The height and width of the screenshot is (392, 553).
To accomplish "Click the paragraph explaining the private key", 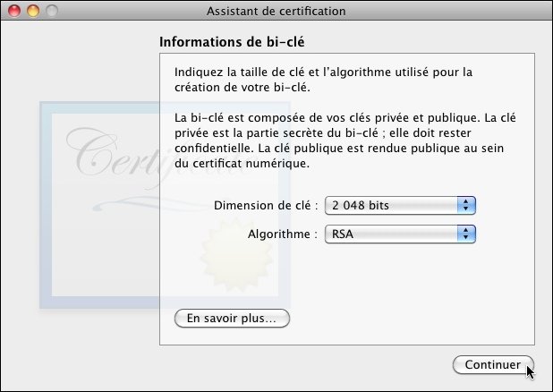I will click(345, 141).
